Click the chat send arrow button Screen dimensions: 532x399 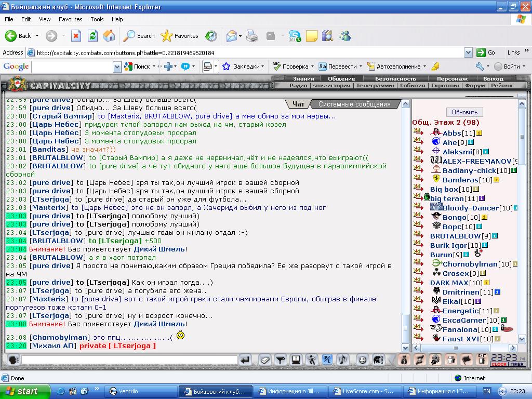[245, 360]
